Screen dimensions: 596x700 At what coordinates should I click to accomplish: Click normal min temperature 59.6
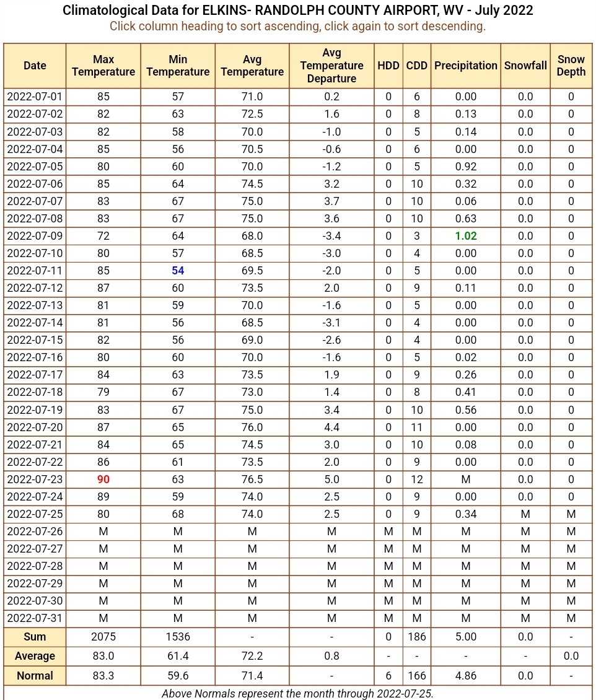(178, 676)
